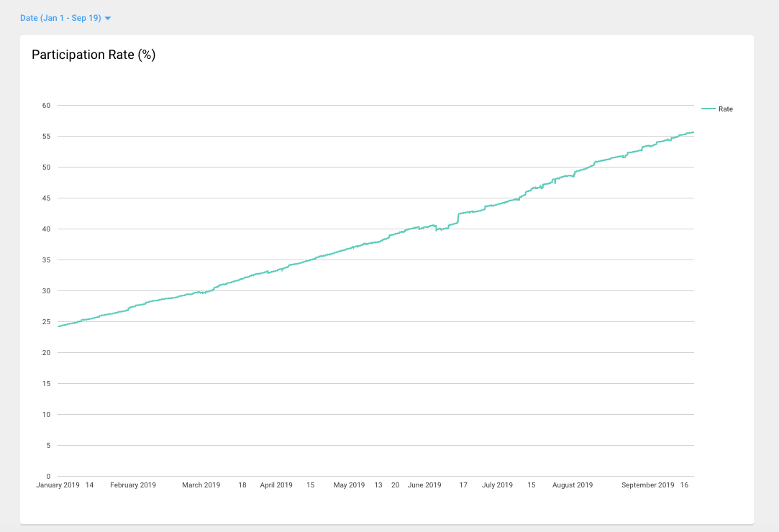Image resolution: width=779 pixels, height=532 pixels.
Task: Select the February 2019 axis label
Action: point(133,485)
